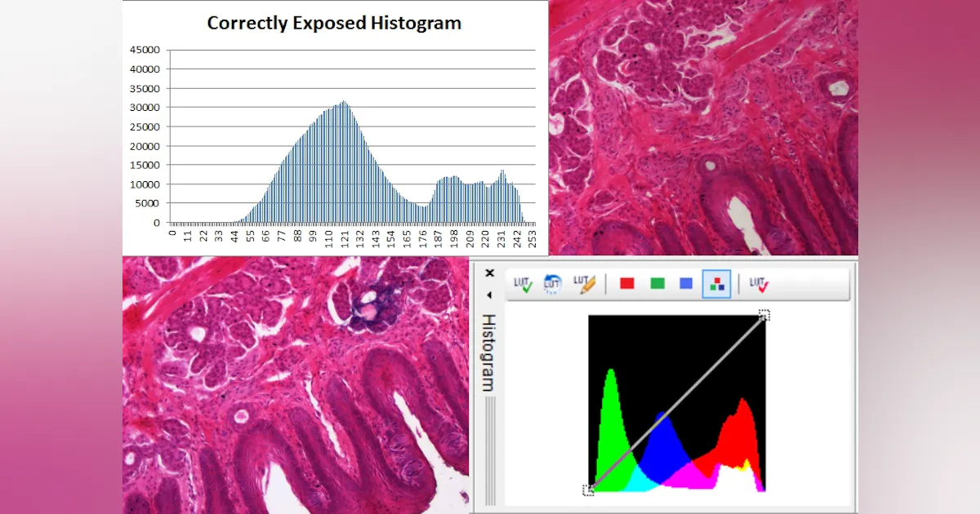Click the bottom-left curve handle in the histogram
The width and height of the screenshot is (980, 514).
(x=589, y=490)
